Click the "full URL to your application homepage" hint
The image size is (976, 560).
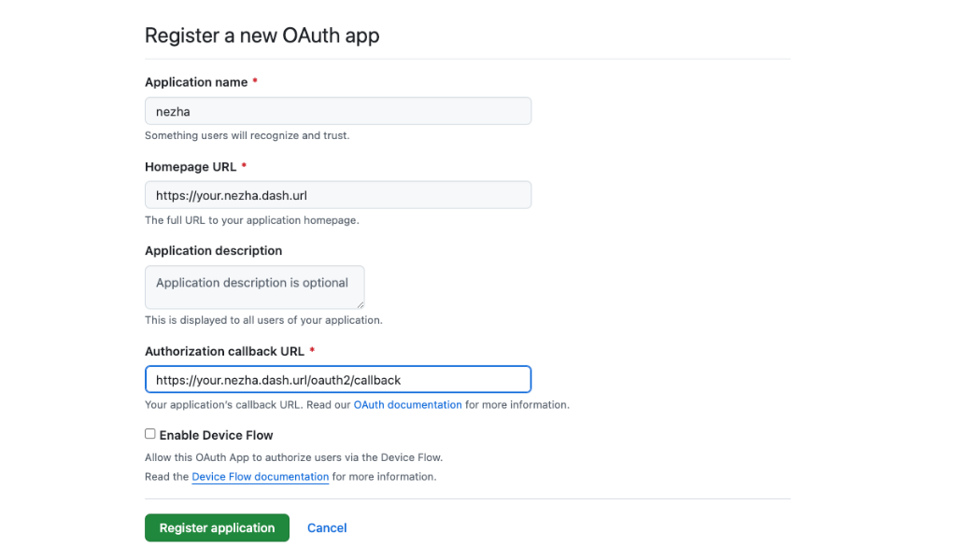point(251,220)
